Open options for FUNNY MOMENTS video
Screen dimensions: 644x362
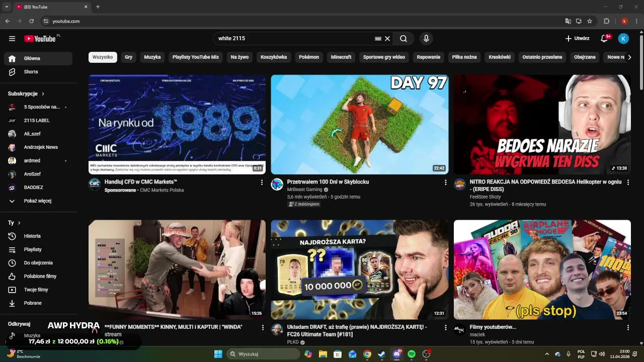[x=263, y=327]
